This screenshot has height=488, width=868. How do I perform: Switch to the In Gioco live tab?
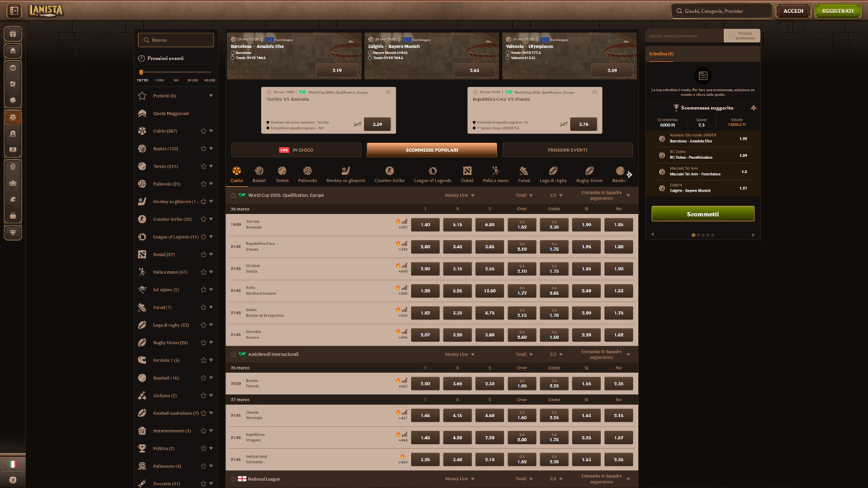pyautogui.click(x=296, y=150)
